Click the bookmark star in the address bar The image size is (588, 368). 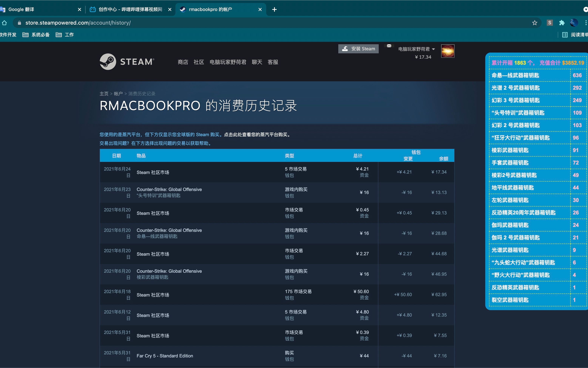[x=534, y=23]
